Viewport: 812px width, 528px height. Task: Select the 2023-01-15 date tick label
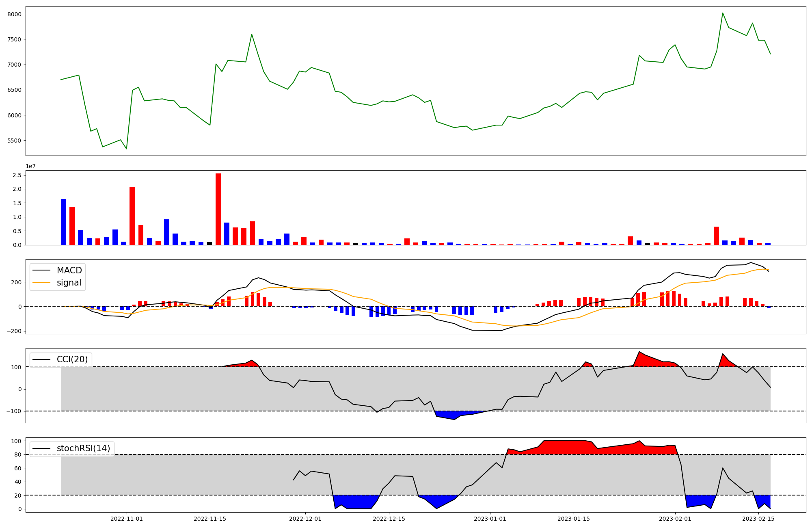click(573, 519)
